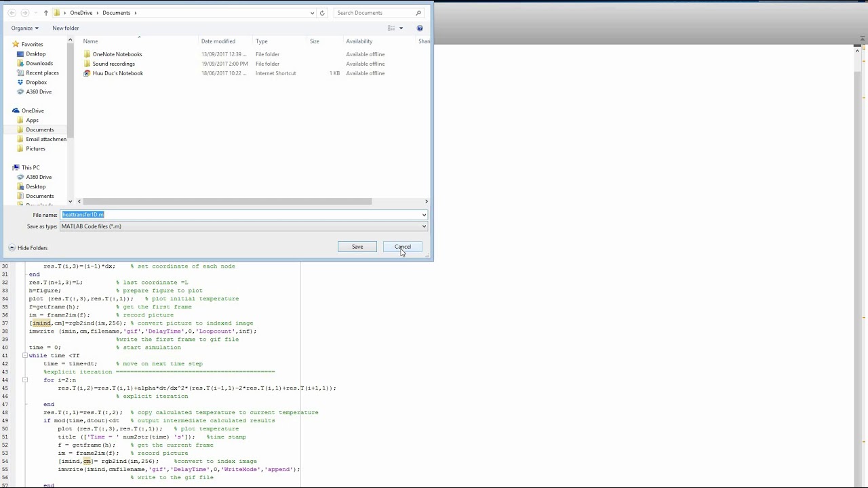Open the dialog Help icon

[420, 28]
